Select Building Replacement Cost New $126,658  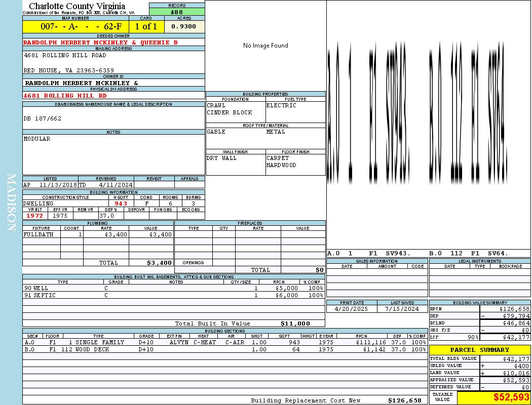405,400
